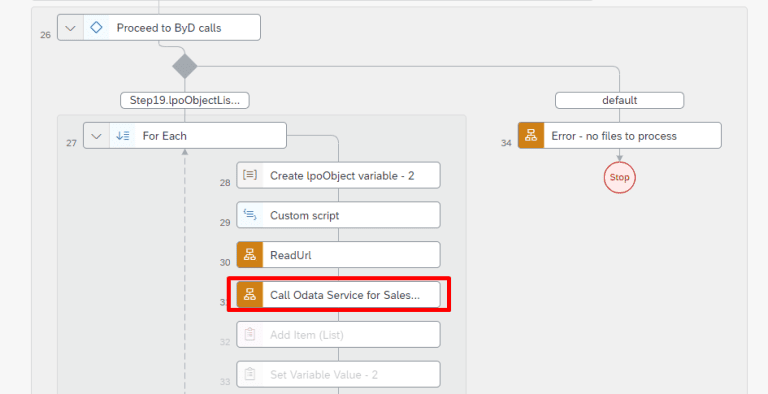Open the Call Odata Service for Sales step
Viewport: 768px width, 394px height.
pyautogui.click(x=338, y=295)
